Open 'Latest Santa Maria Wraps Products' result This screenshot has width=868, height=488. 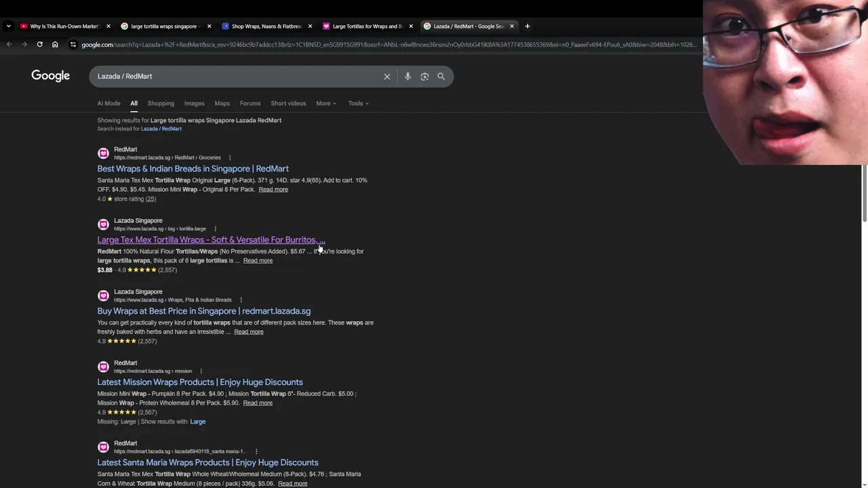click(208, 463)
